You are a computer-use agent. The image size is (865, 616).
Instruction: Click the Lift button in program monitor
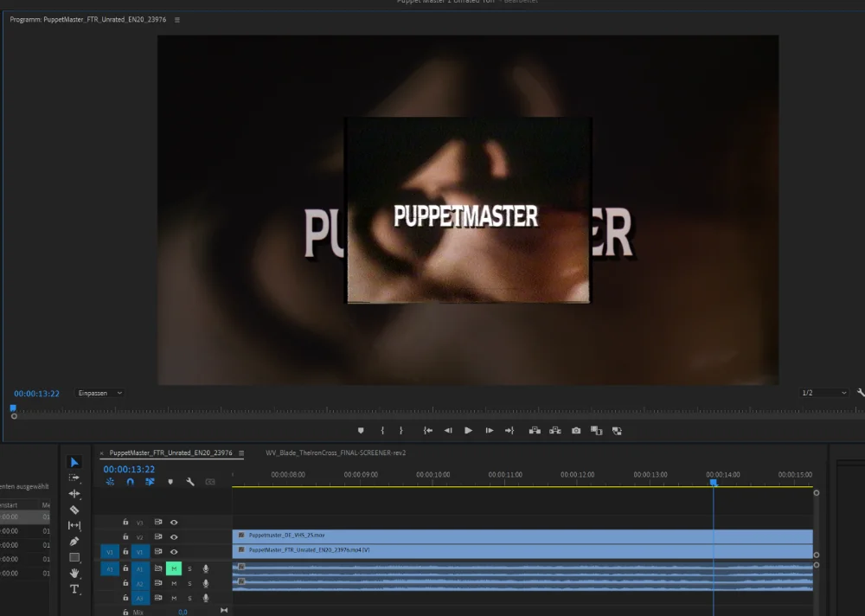pyautogui.click(x=535, y=430)
